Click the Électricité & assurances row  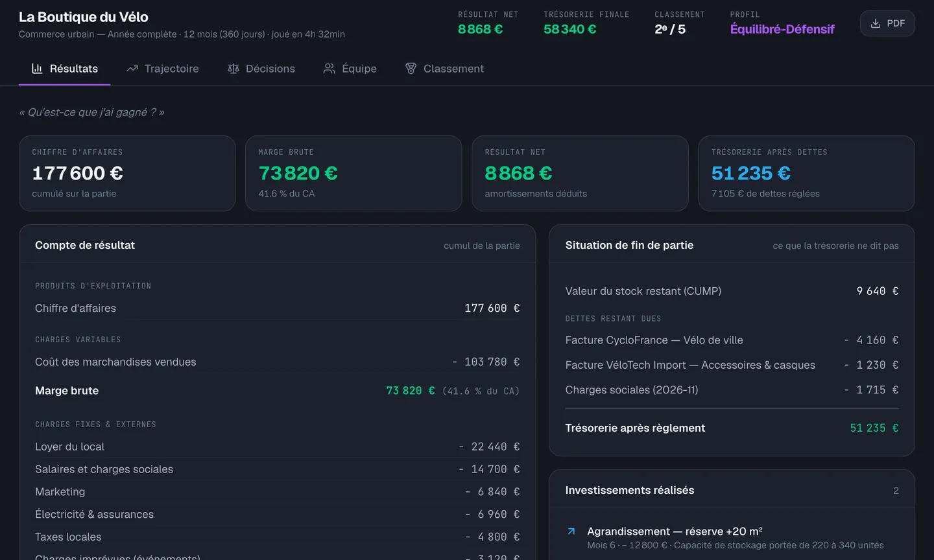[278, 515]
